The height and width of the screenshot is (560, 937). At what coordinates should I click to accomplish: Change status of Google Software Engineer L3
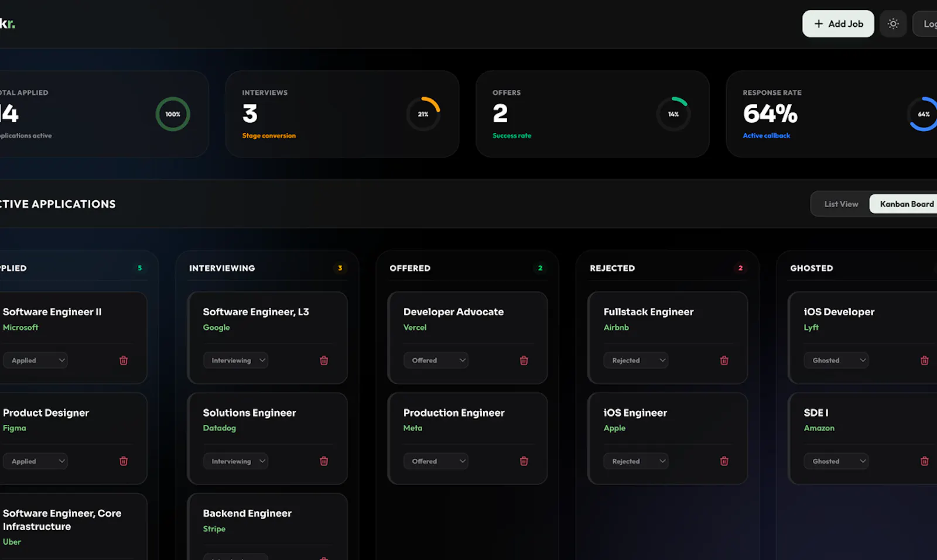tap(235, 360)
